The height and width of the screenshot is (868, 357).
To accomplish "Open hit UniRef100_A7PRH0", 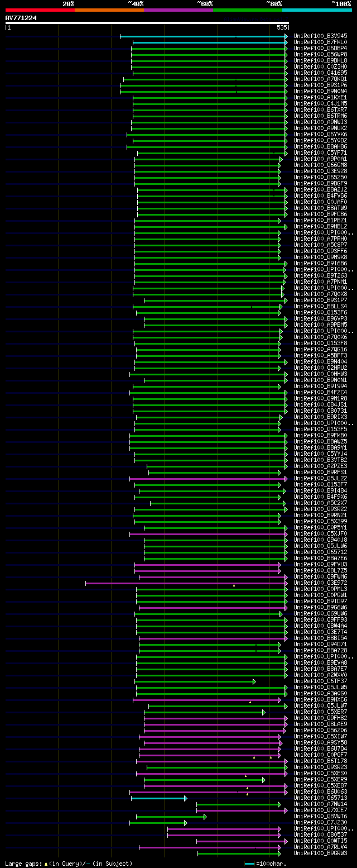I will coord(320,239).
